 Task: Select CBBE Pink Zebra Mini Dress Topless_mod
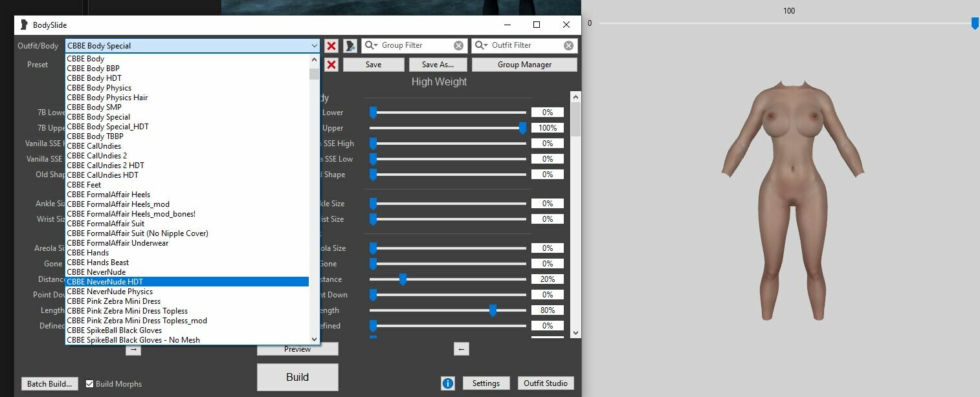[x=186, y=320]
